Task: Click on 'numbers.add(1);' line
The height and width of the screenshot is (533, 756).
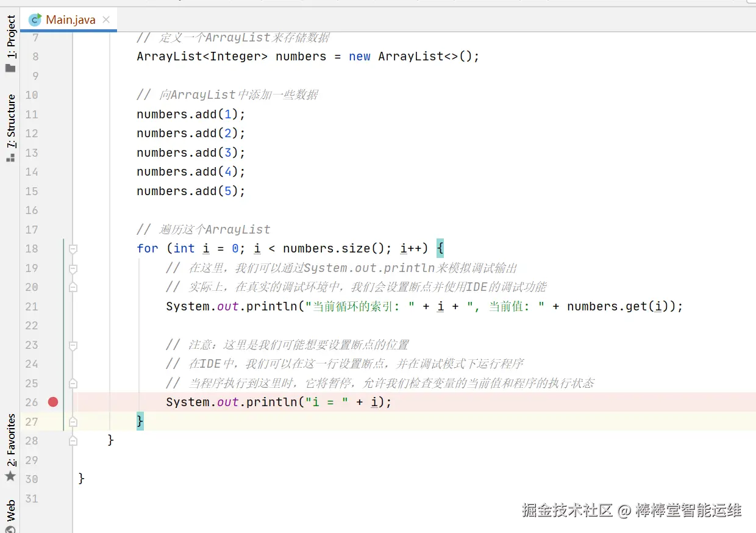Action: [x=191, y=114]
